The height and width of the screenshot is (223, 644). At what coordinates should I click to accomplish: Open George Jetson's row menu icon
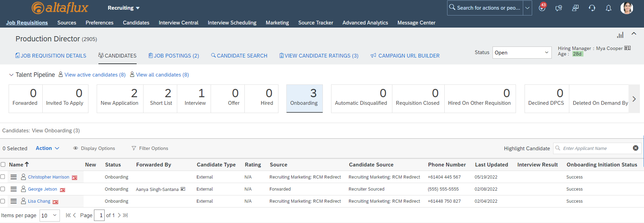coord(14,189)
